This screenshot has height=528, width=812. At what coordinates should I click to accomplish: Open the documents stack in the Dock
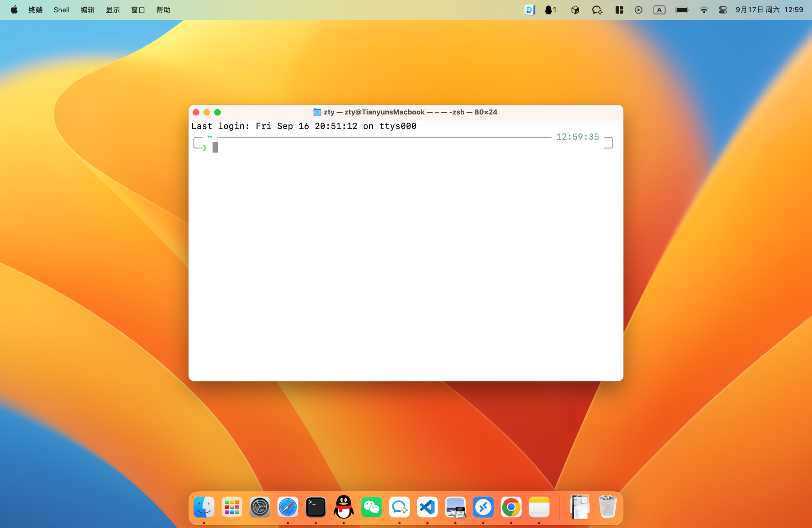(580, 507)
